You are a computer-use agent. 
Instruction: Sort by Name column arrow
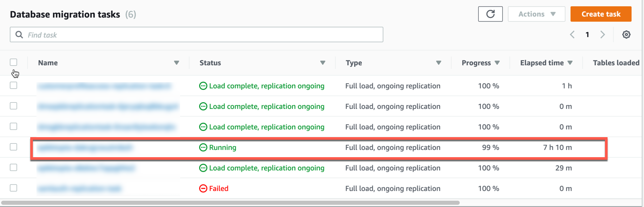pyautogui.click(x=177, y=63)
